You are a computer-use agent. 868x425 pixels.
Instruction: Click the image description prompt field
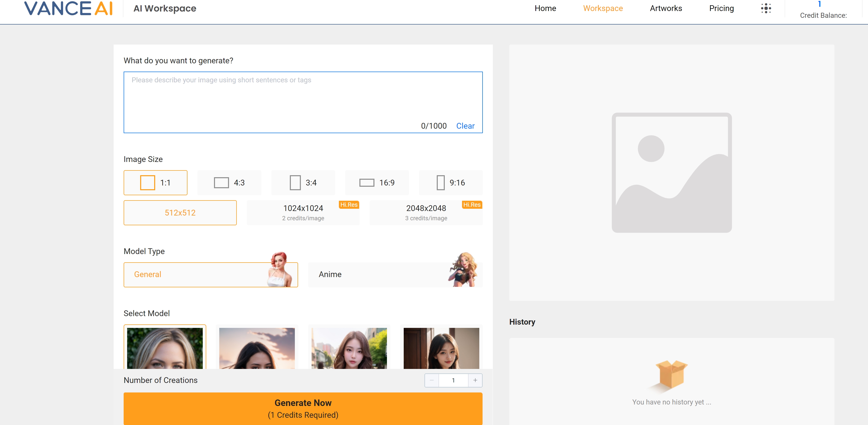tap(303, 98)
